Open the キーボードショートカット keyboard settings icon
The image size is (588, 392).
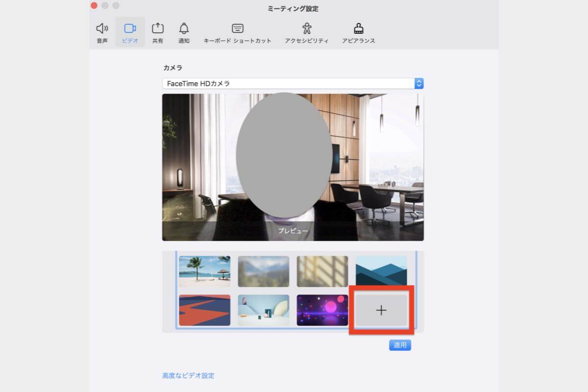pyautogui.click(x=237, y=32)
